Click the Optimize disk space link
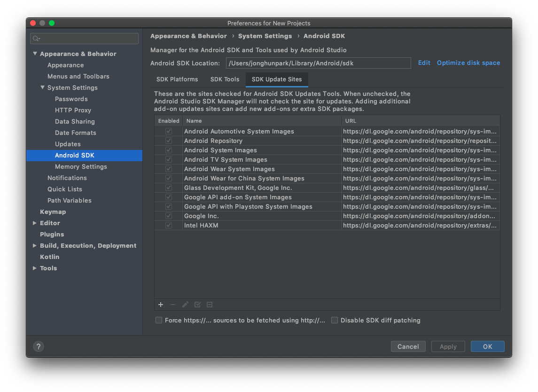Viewport: 538px width, 392px height. [468, 63]
